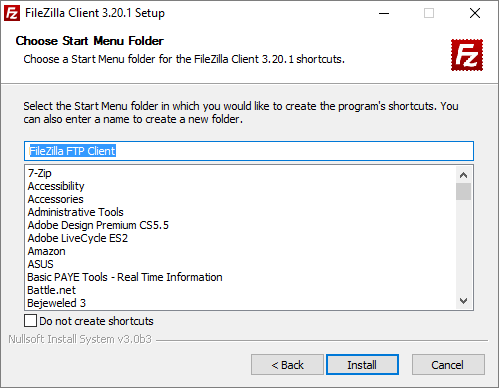Click the Install button
Viewport: 499px width, 388px height.
coord(362,365)
